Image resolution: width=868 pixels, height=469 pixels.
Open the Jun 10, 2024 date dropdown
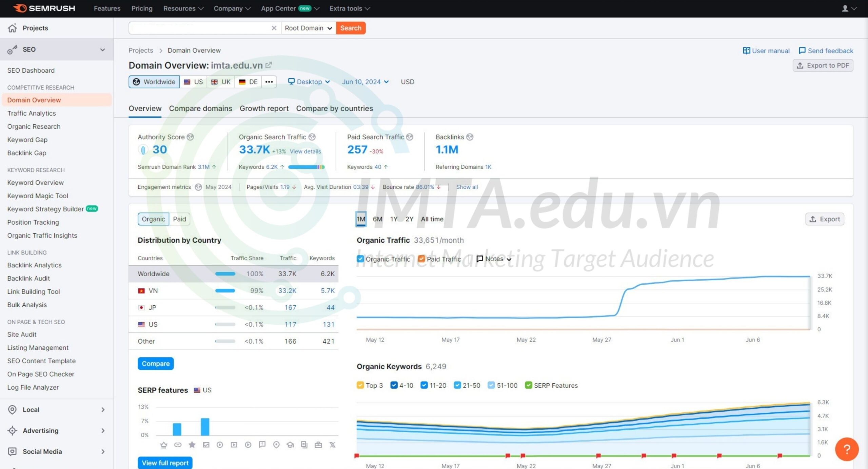pyautogui.click(x=365, y=82)
